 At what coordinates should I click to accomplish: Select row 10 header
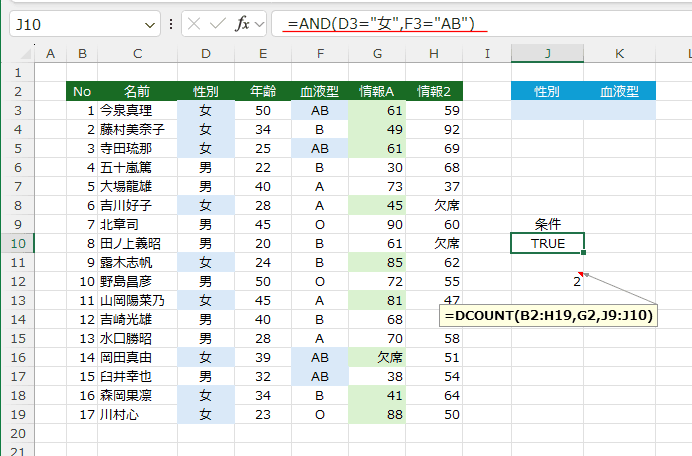(x=17, y=243)
